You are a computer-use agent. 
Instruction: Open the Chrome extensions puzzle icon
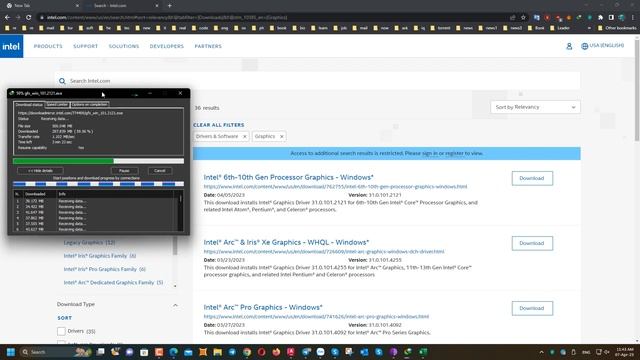[x=600, y=18]
